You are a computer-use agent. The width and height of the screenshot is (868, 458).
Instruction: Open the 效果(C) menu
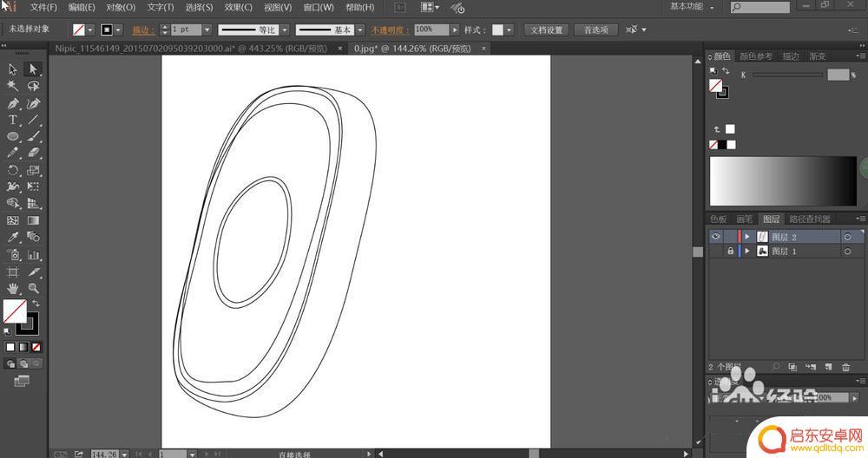(239, 7)
